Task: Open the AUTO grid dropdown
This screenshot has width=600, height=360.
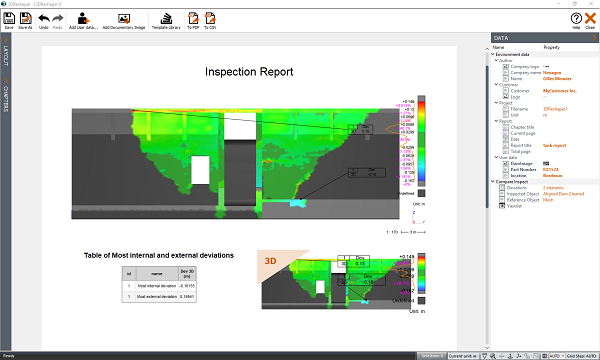Action: click(557, 356)
